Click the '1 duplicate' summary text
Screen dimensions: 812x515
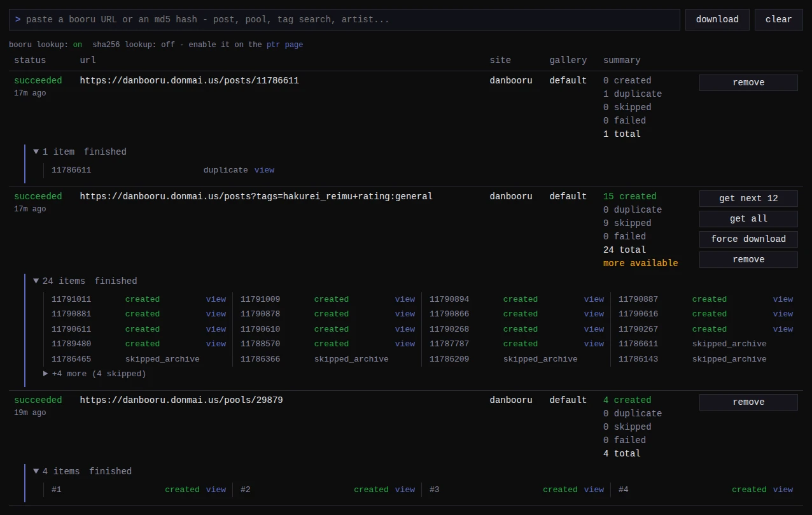tap(633, 94)
